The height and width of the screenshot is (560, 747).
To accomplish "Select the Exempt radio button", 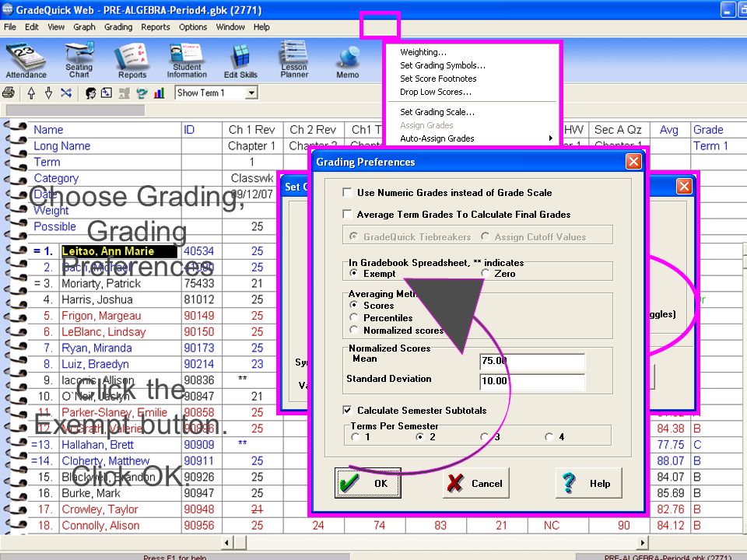I will click(x=353, y=273).
